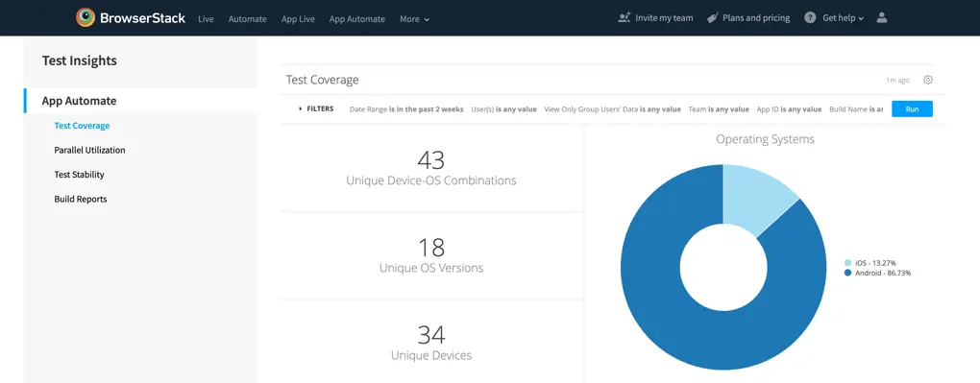Viewport: 980px width, 383px height.
Task: Open Parallel Utilization in the sidebar
Action: point(89,150)
